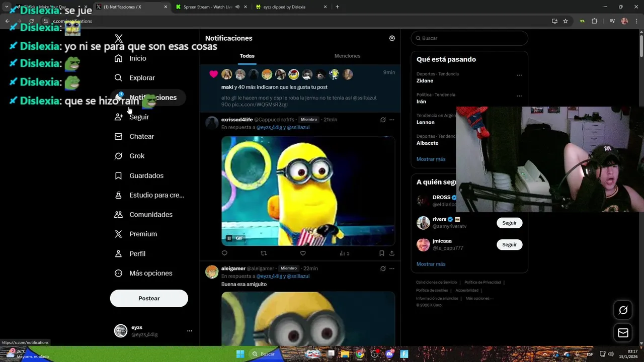Reply to cxrissad4life's post
The height and width of the screenshot is (362, 644).
click(x=224, y=253)
